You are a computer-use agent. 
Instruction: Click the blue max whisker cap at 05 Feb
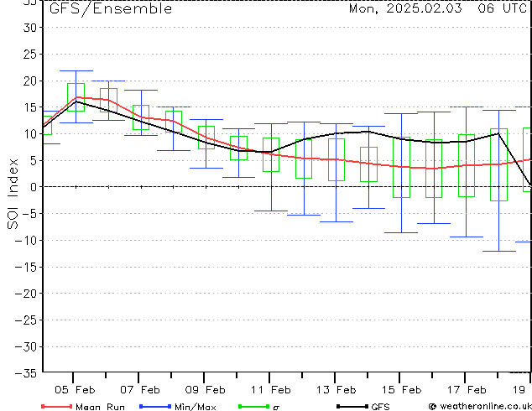tap(76, 70)
